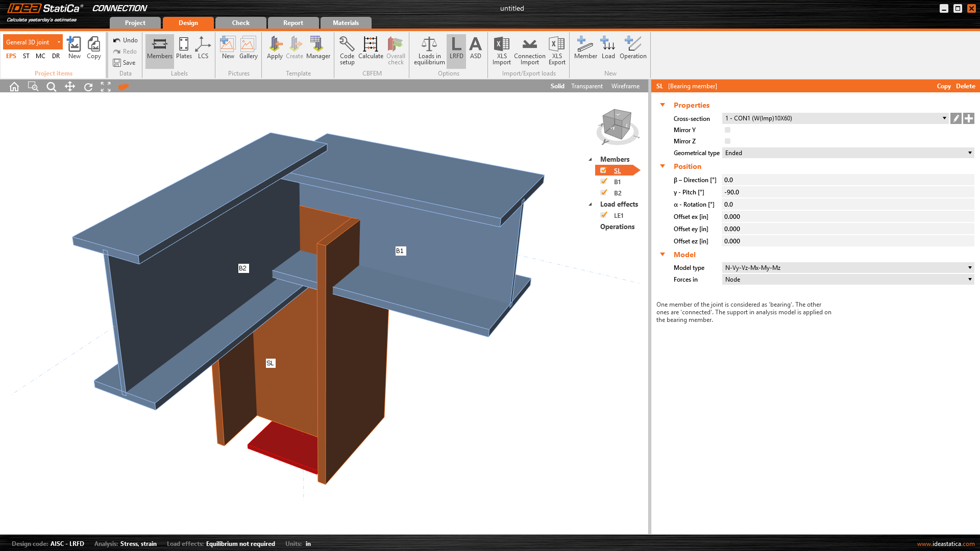Open the Model type dropdown

coord(847,268)
